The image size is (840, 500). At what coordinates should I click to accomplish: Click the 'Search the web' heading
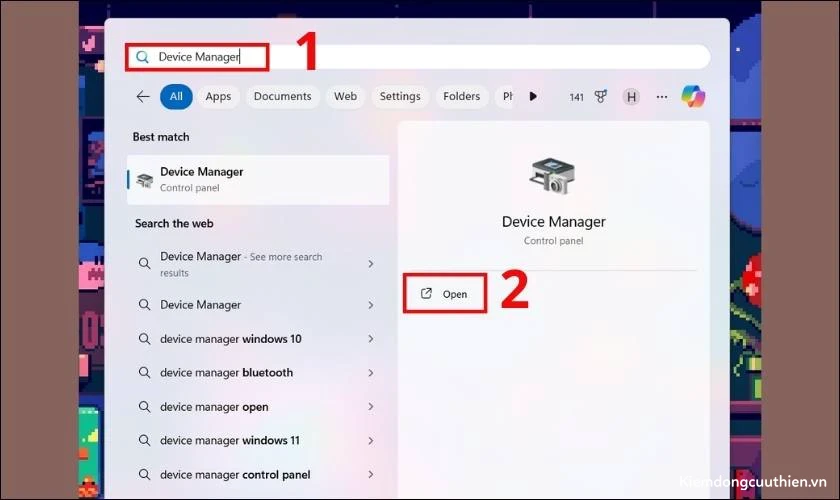click(174, 223)
